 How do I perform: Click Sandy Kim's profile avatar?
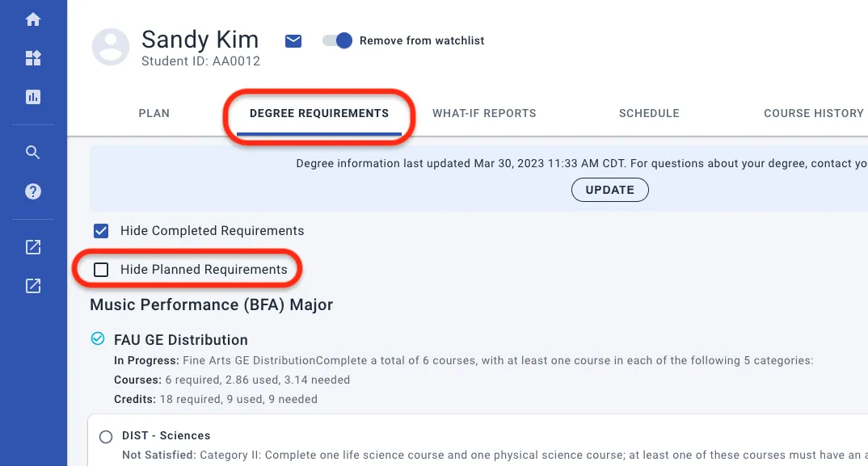click(x=111, y=47)
